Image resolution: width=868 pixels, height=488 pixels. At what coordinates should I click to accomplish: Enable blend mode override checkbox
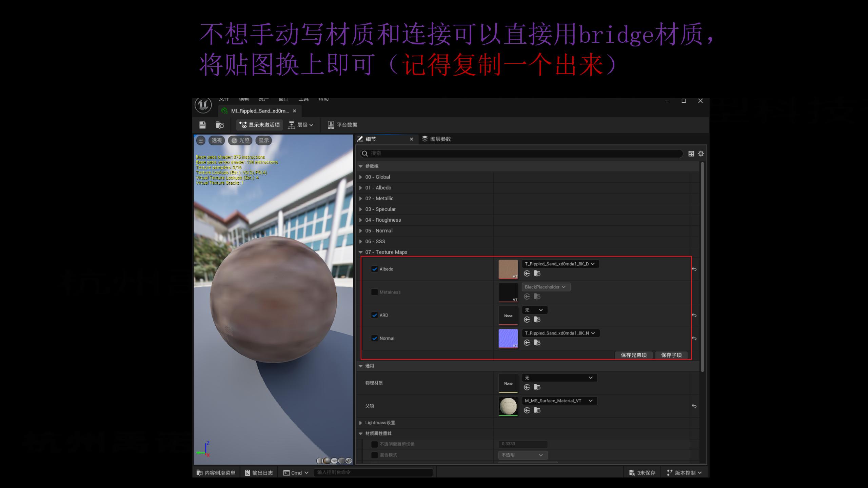[x=374, y=455]
